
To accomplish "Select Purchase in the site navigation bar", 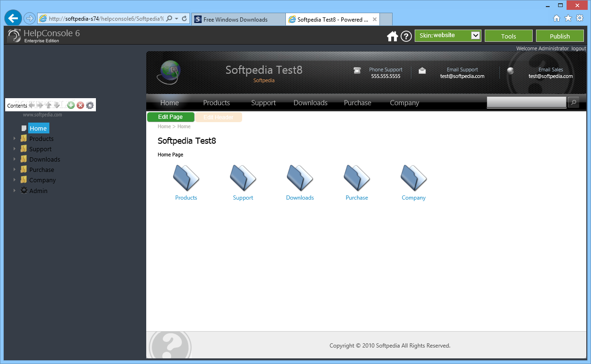I will click(x=357, y=103).
